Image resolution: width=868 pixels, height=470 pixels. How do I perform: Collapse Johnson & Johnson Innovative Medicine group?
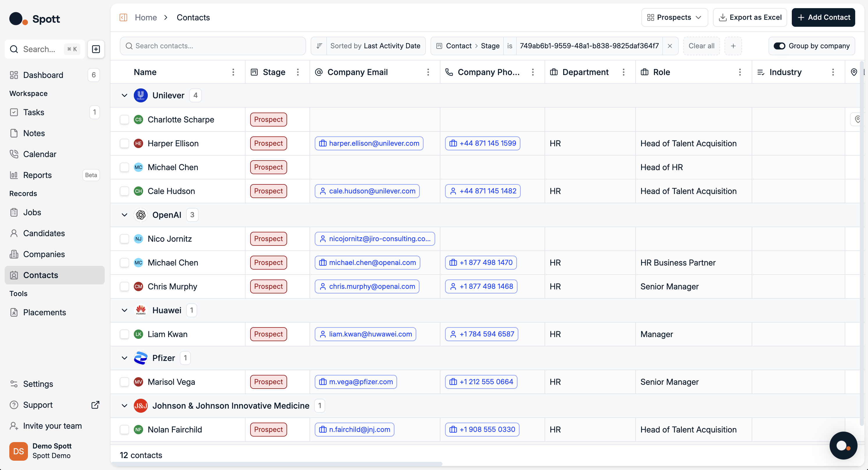(124, 406)
